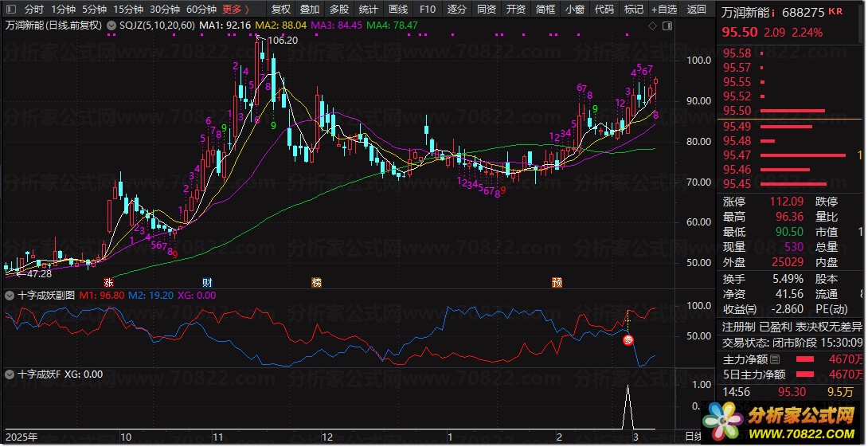
Task: Click the orange 预 event marker
Action: tap(557, 282)
